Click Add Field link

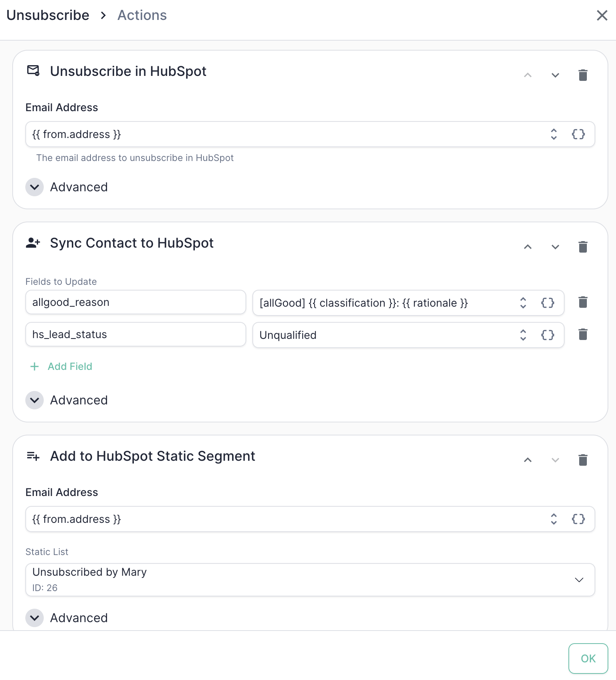[61, 366]
